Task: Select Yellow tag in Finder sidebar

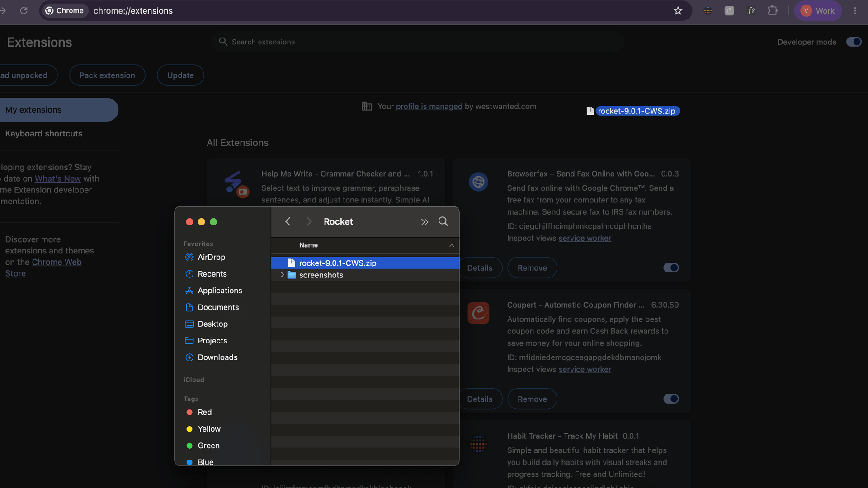Action: pyautogui.click(x=203, y=429)
